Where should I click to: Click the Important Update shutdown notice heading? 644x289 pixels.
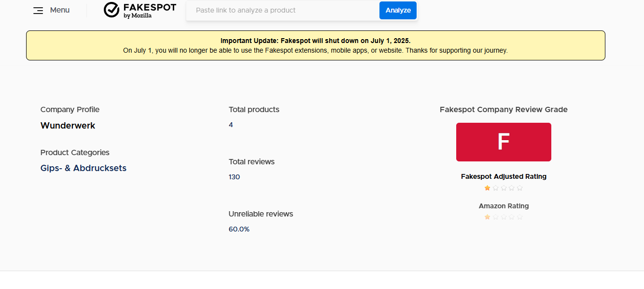tap(315, 41)
